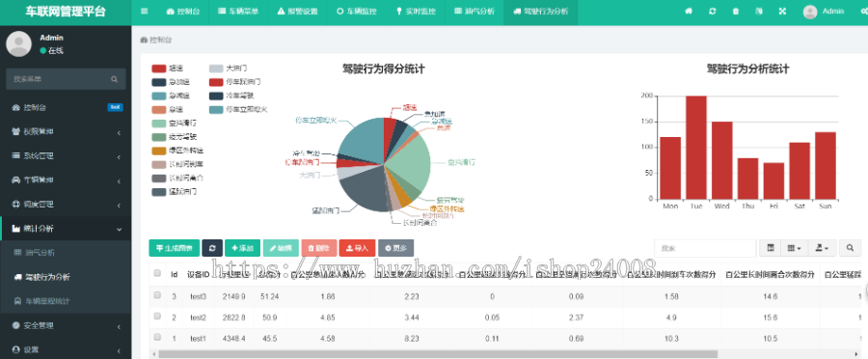Screen dimensions: 868x359
Task: Click the refresh icon in top-right header
Action: tap(713, 11)
